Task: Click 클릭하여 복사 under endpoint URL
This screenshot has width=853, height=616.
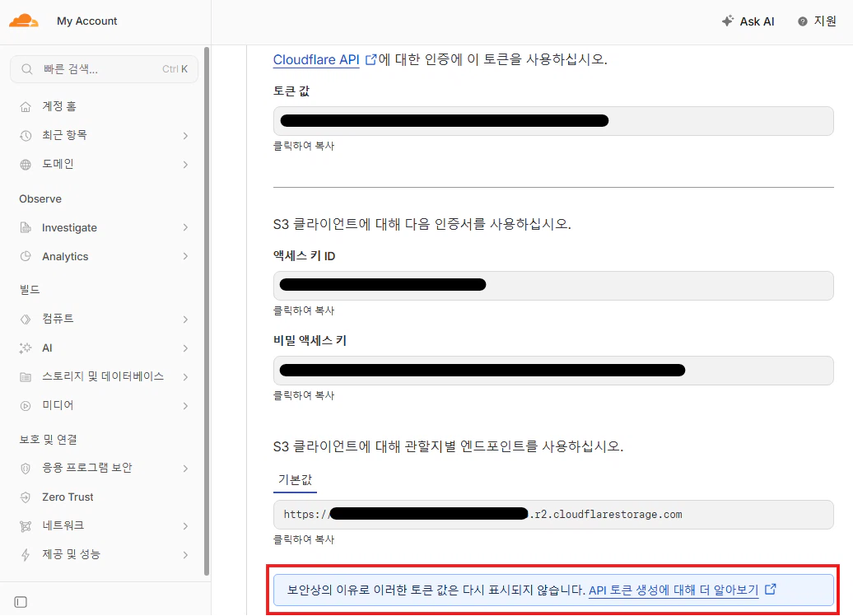Action: pyautogui.click(x=304, y=539)
